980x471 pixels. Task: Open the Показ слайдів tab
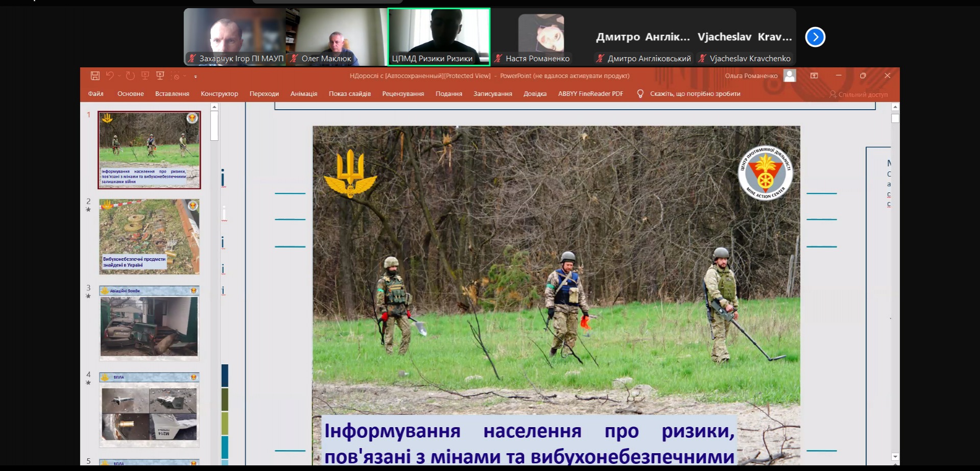click(x=349, y=93)
